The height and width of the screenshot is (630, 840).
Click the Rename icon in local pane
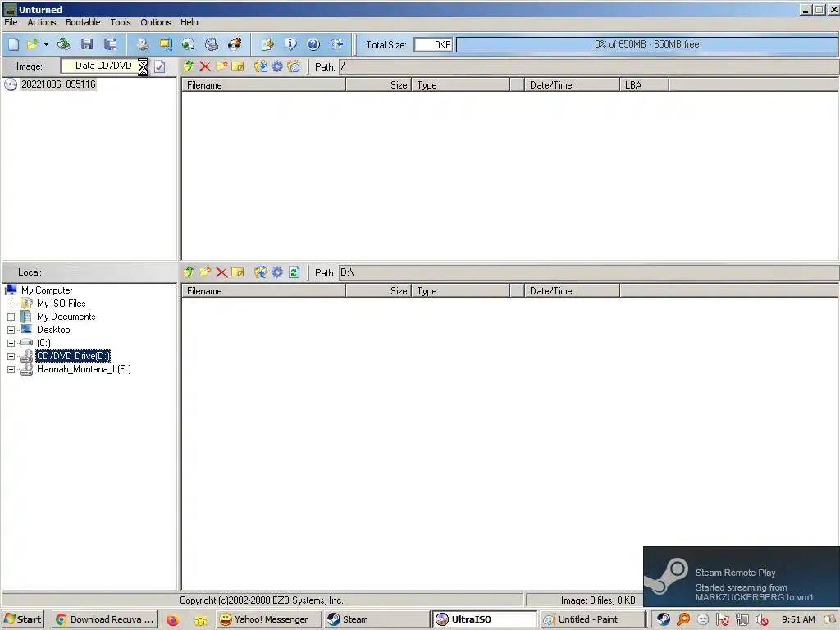(x=238, y=272)
